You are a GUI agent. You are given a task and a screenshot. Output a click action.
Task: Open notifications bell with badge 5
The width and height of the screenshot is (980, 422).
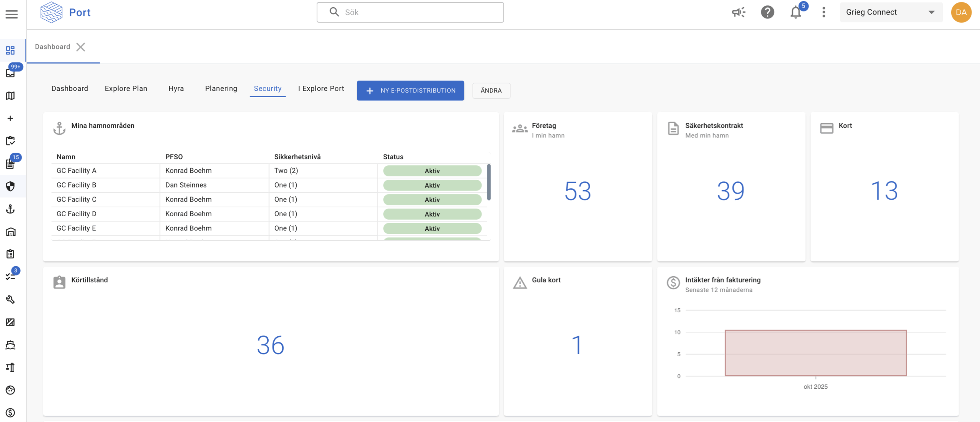796,13
